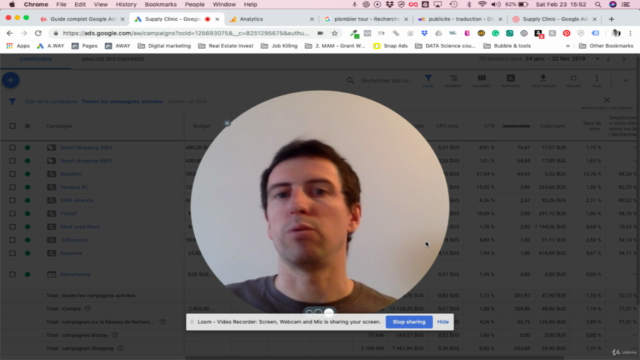
Task: Click the help icon next to Total : Compte
Action: (88, 309)
